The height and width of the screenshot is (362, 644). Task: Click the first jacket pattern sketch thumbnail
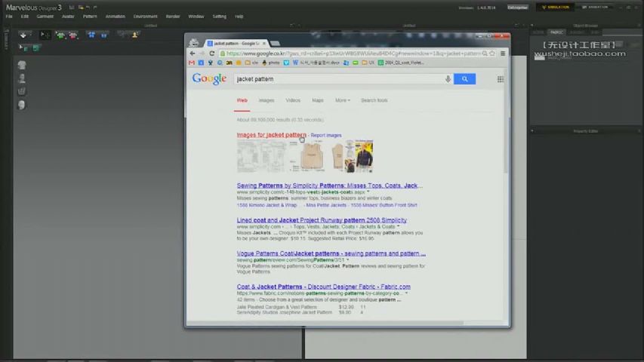point(262,156)
